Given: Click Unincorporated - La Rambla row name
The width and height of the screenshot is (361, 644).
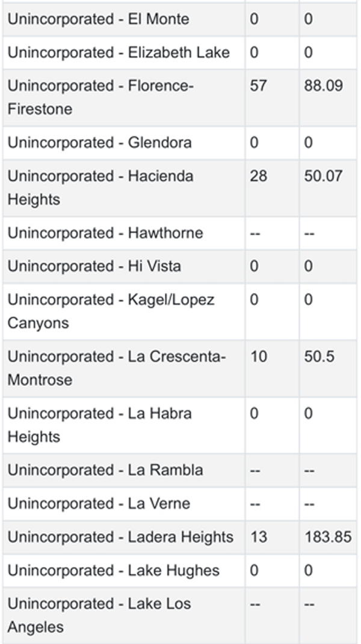Looking at the screenshot, I should pyautogui.click(x=105, y=470).
